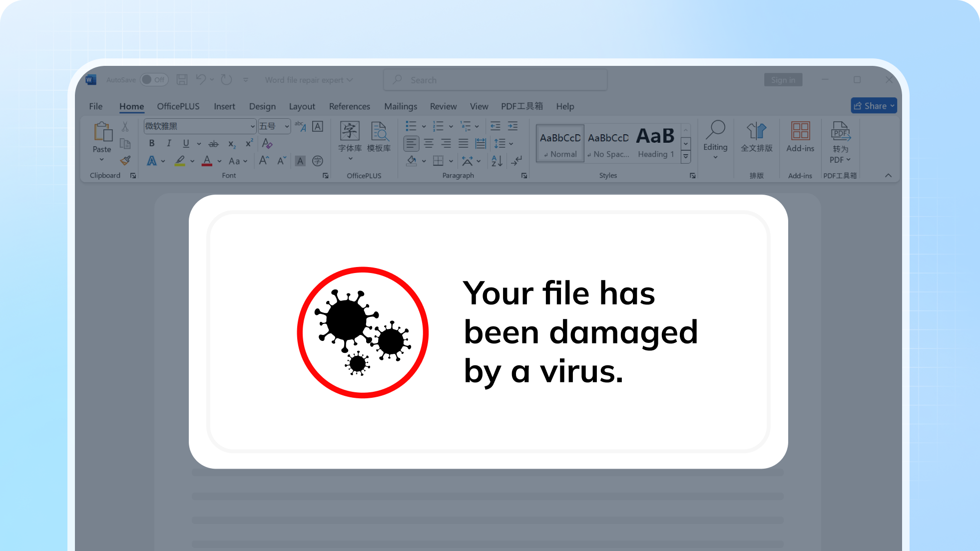Toggle Subscript formatting

[x=232, y=144]
